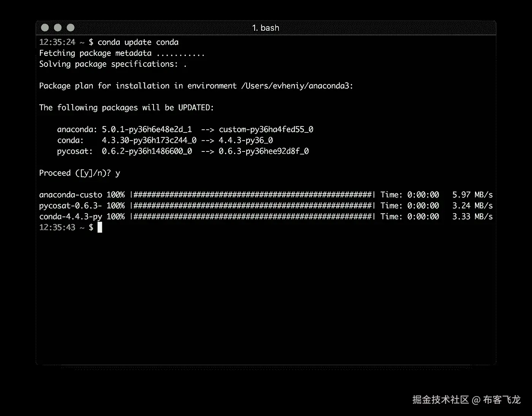Click the 'Fetching package metadata' line
The image size is (532, 416).
click(122, 54)
